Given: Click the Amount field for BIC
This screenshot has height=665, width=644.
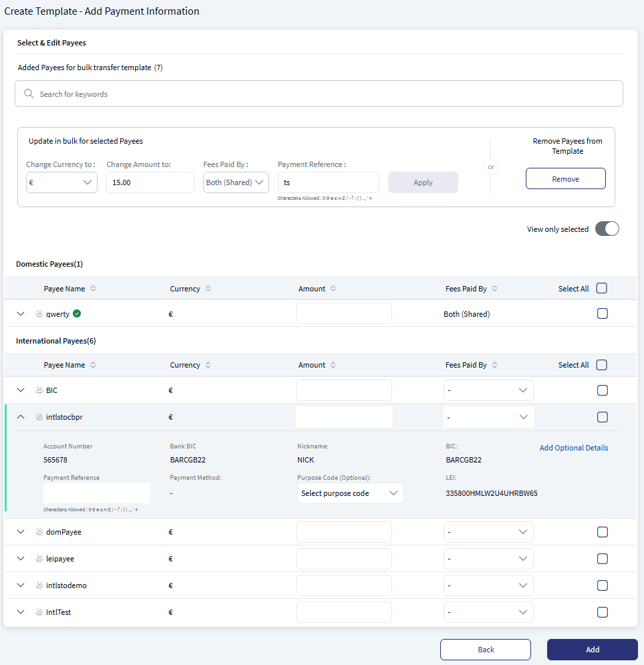Looking at the screenshot, I should pos(344,390).
